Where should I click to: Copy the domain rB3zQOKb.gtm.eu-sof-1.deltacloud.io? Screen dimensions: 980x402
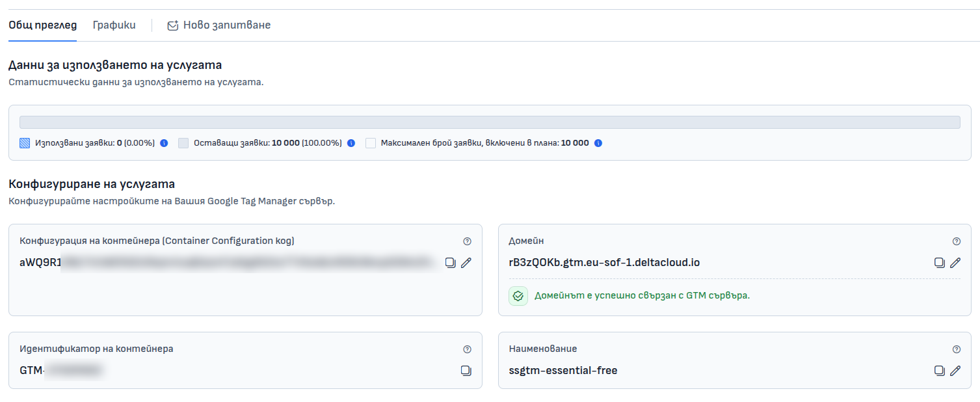coord(939,263)
